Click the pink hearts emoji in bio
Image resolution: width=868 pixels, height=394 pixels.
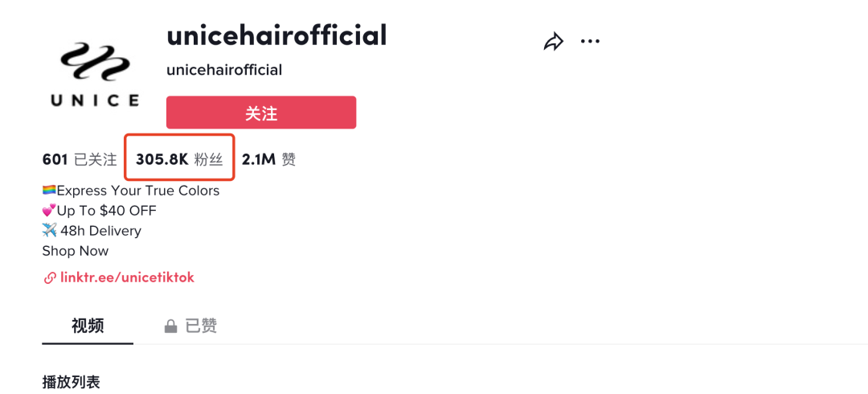(49, 211)
